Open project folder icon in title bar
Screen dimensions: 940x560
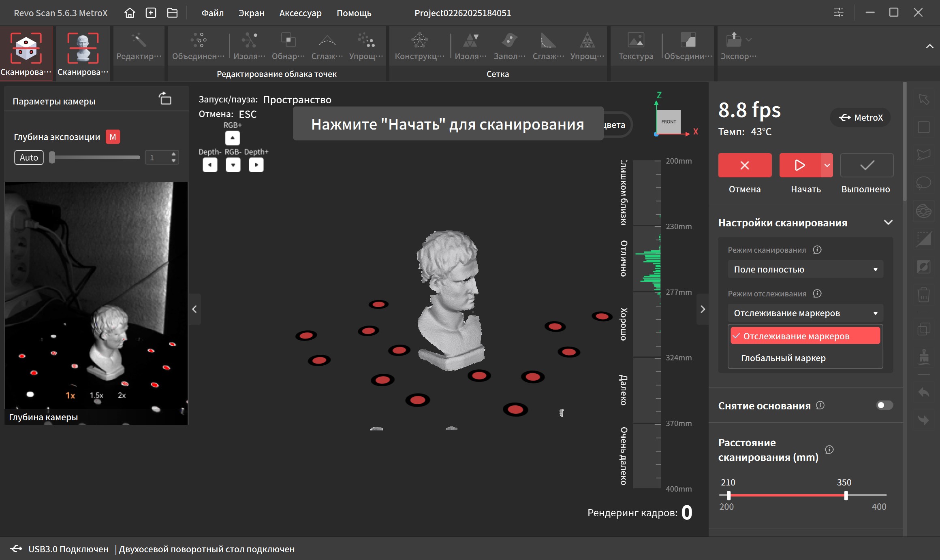(172, 13)
